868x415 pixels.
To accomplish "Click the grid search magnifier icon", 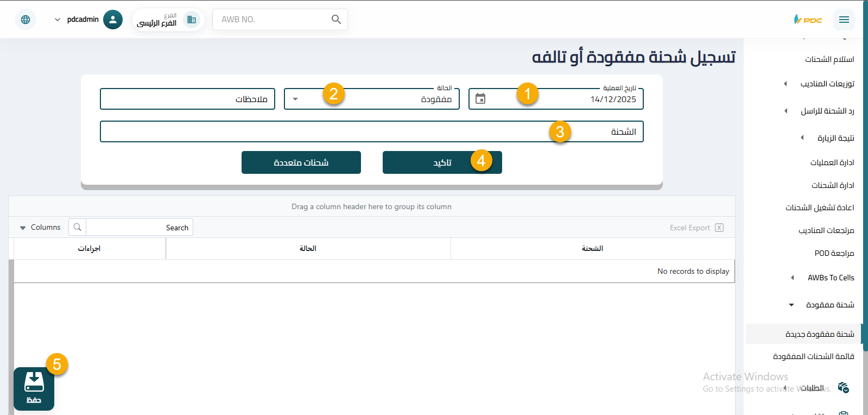I will click(x=77, y=227).
